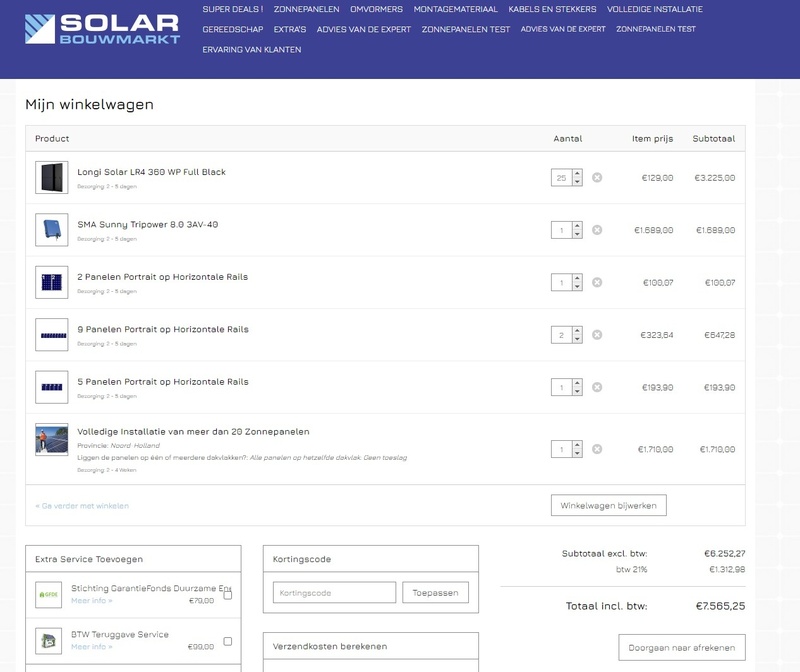Open Longi Solar LR4 360 WP Full Black link
The image size is (800, 672).
tap(152, 172)
